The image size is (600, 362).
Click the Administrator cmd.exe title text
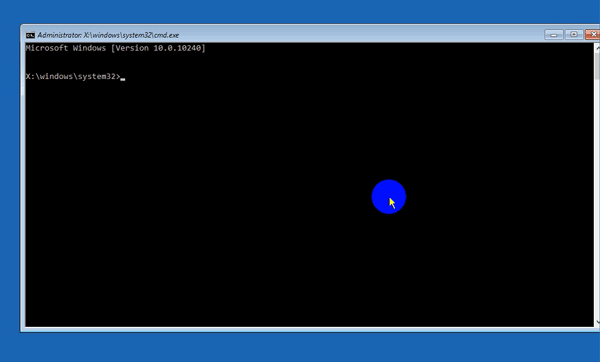108,35
